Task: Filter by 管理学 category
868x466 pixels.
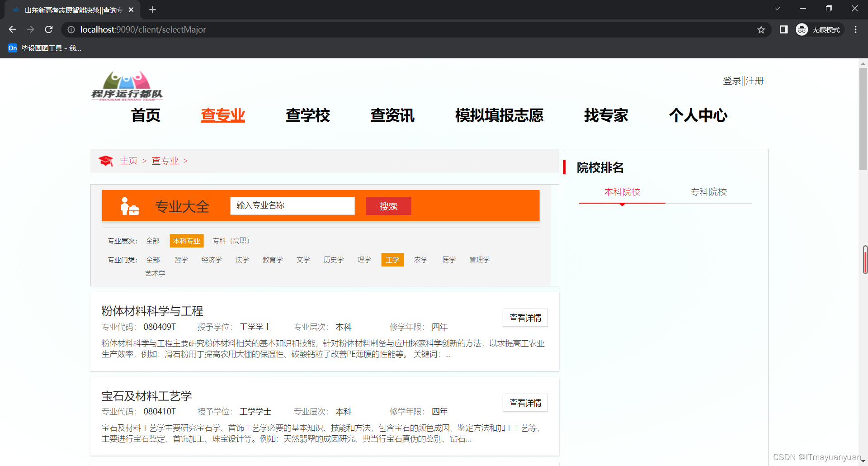Action: click(x=479, y=260)
